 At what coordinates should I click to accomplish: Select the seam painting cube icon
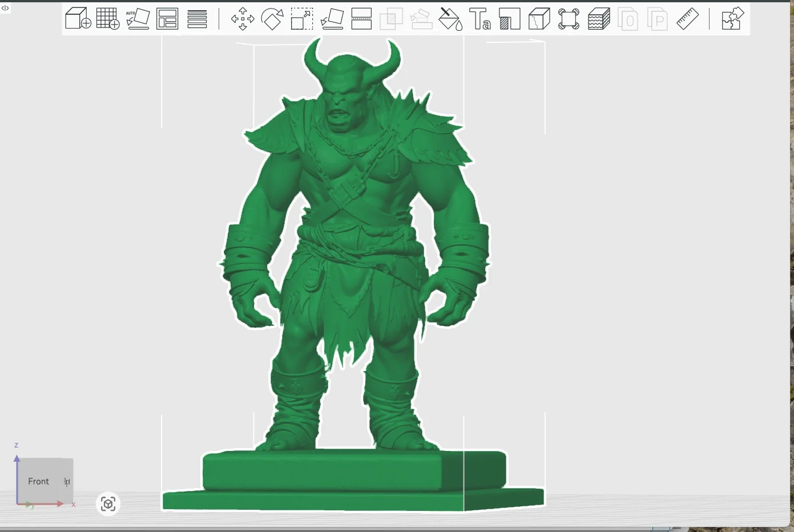click(539, 19)
